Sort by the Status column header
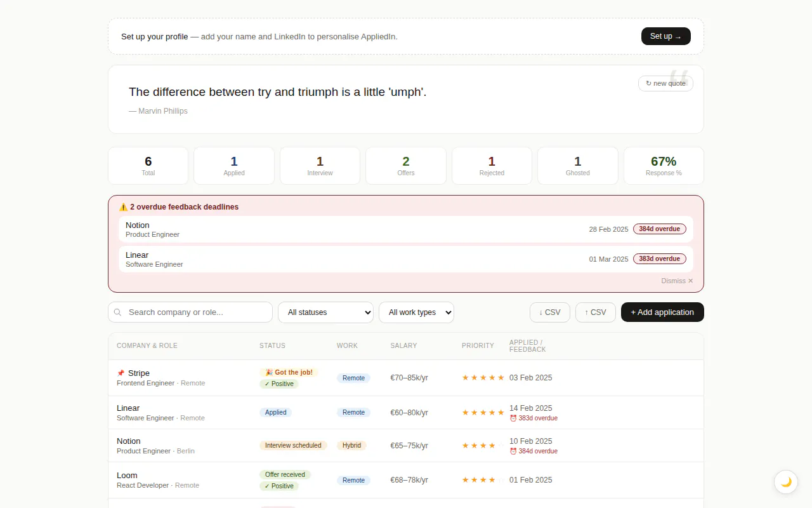 (272, 346)
